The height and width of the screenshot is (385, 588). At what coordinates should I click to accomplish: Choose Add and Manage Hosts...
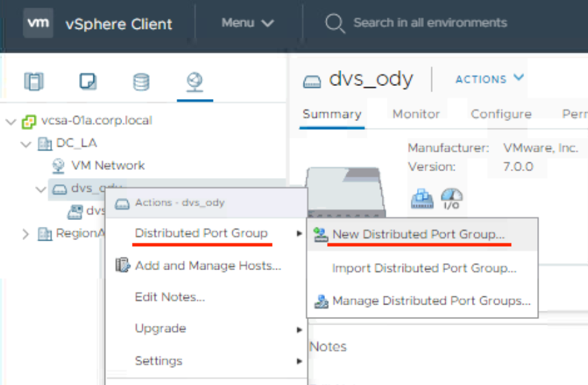[x=207, y=265]
